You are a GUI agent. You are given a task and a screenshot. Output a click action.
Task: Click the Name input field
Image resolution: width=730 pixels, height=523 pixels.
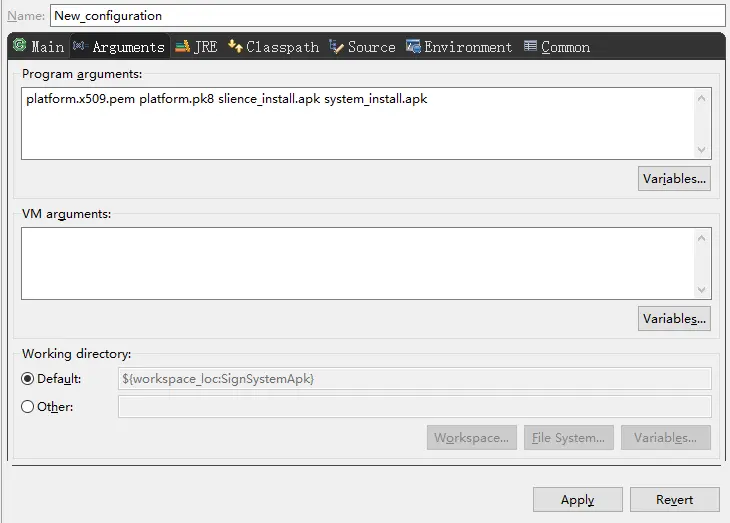click(387, 15)
